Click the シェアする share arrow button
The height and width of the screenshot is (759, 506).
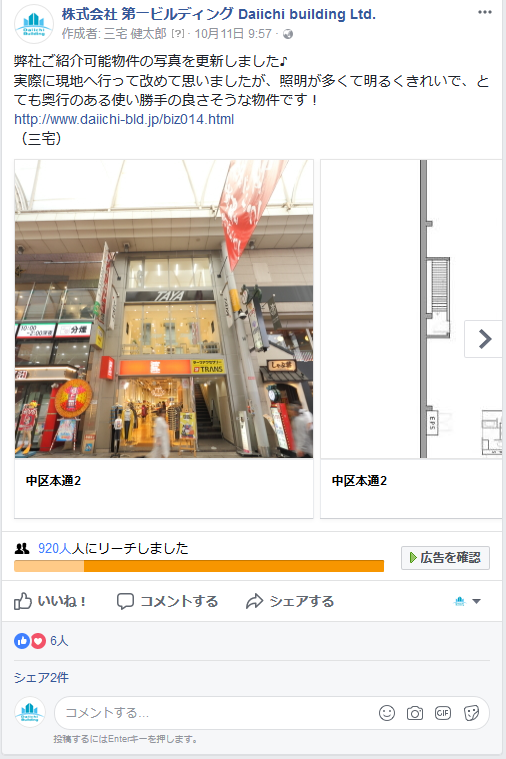tap(290, 601)
